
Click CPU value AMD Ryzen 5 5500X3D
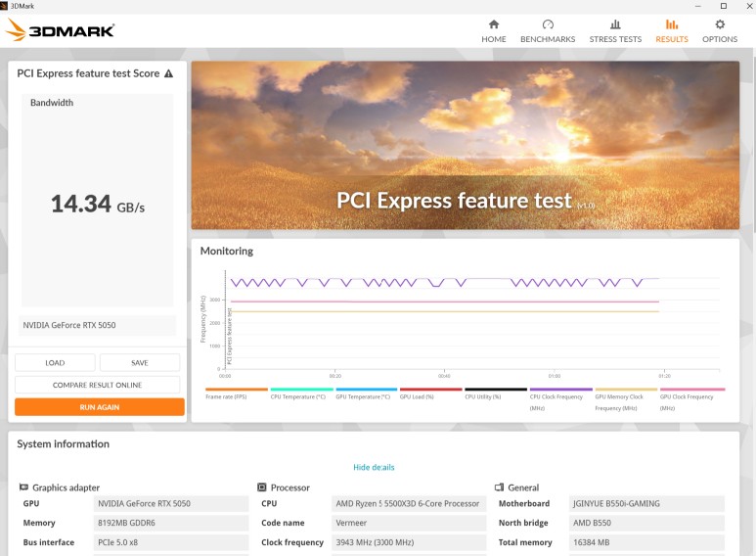click(x=409, y=503)
